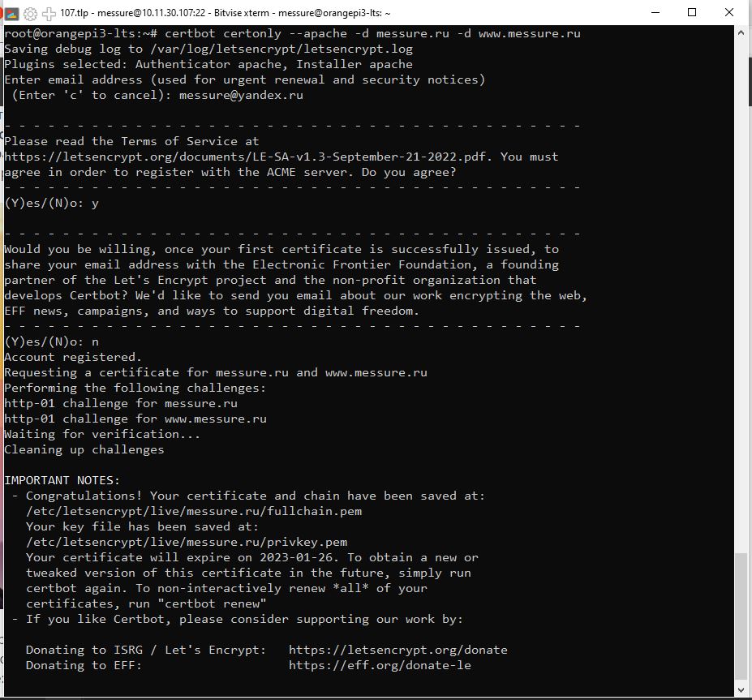752x700 pixels.
Task: Open the https://letsencrypt.org/donate link
Action: pos(398,651)
